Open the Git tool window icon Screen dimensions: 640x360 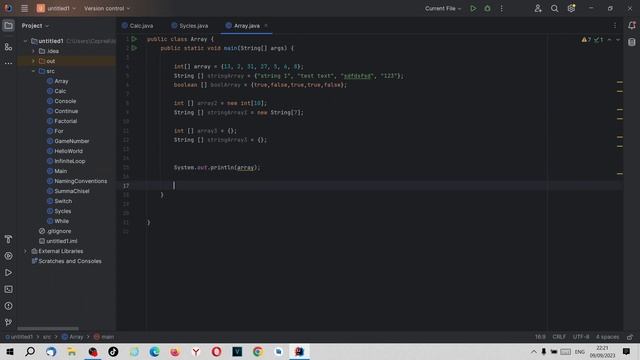pyautogui.click(x=8, y=322)
